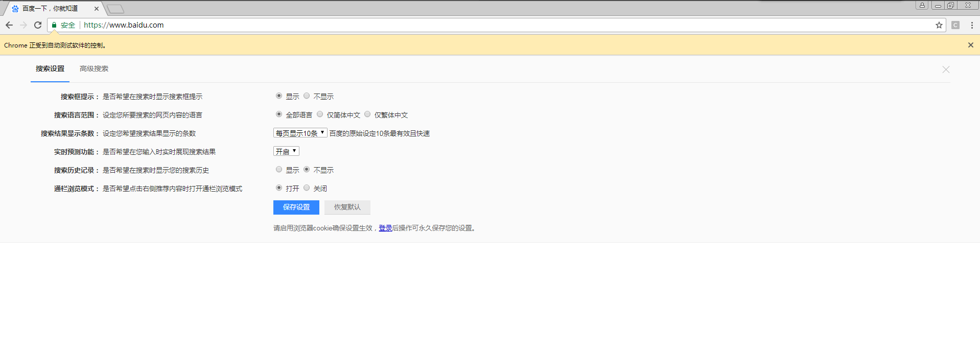Click the 保存设置 button
The image size is (980, 348).
pos(296,207)
